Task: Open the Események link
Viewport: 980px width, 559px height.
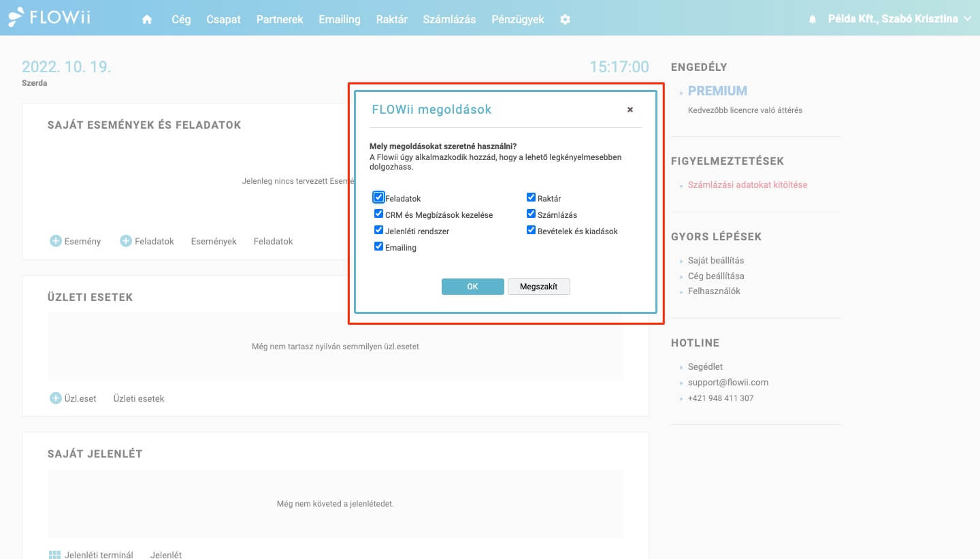Action: coord(214,241)
